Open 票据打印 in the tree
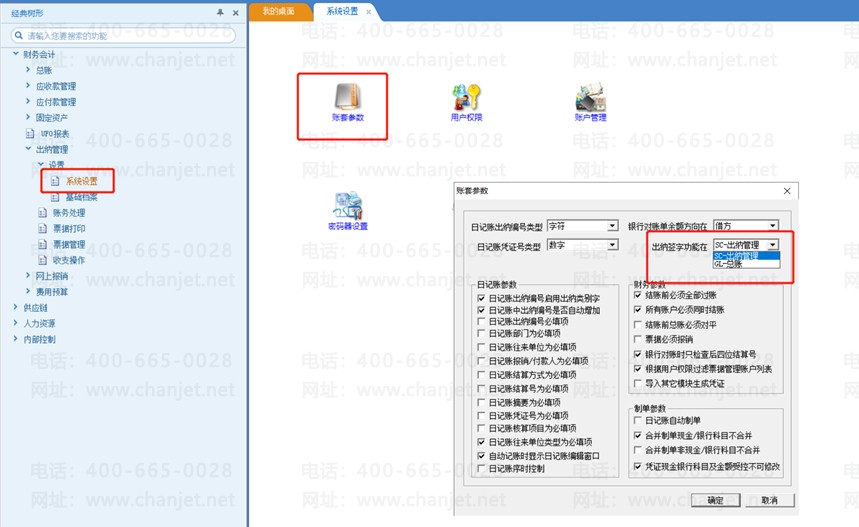This screenshot has height=527, width=859. (x=69, y=229)
